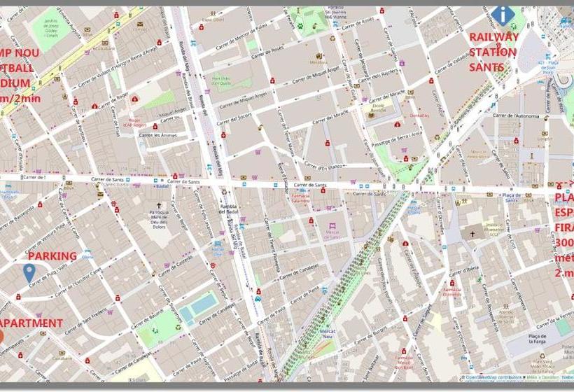574x392 pixels.
Task: Click the Mercat de Sants marketplace icon
Action: click(x=332, y=227)
